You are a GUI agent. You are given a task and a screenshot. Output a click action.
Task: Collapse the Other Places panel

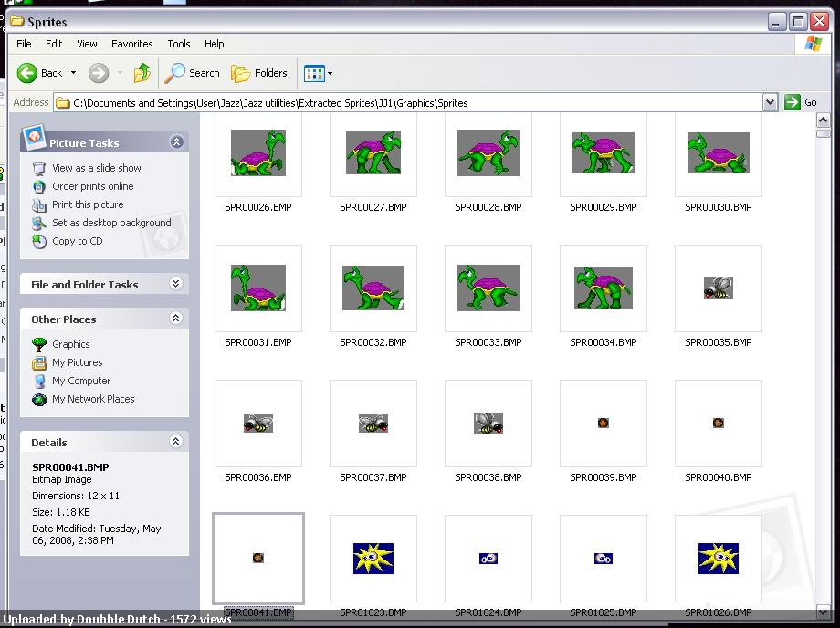pos(176,319)
